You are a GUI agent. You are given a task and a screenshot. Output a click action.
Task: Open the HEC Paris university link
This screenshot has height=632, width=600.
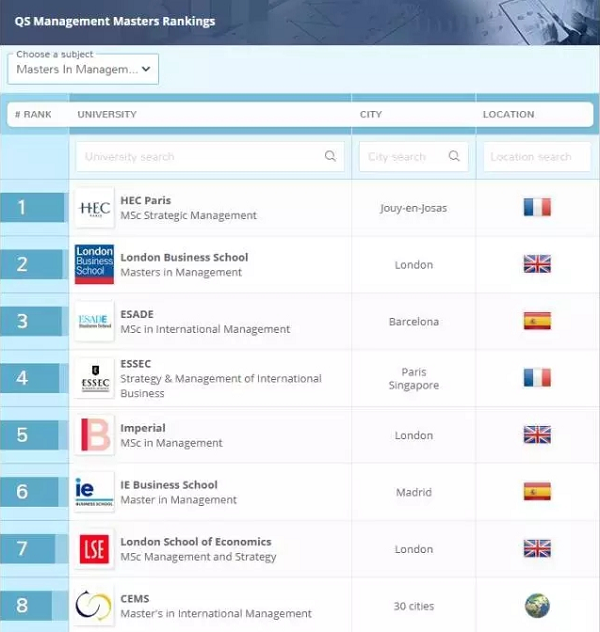point(145,200)
